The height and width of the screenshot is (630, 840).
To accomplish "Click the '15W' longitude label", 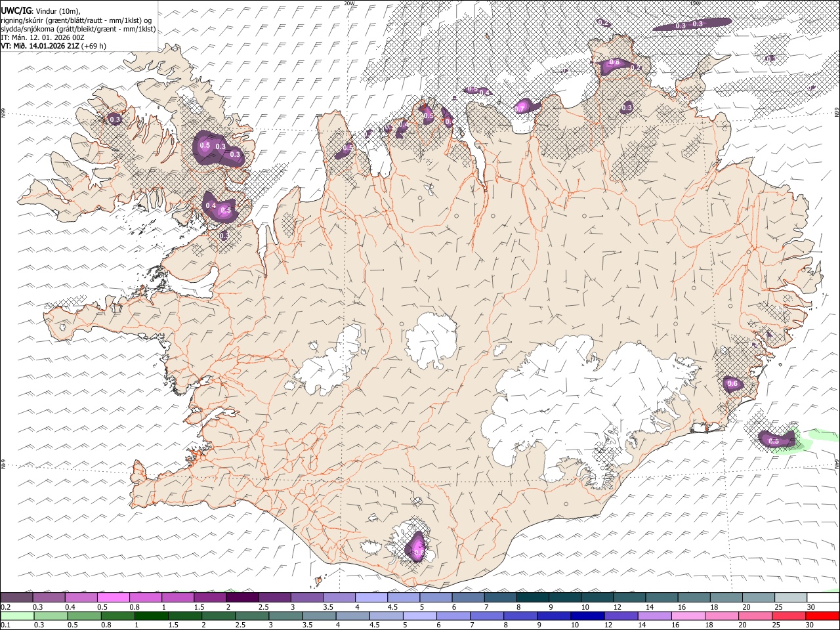I will point(696,3).
